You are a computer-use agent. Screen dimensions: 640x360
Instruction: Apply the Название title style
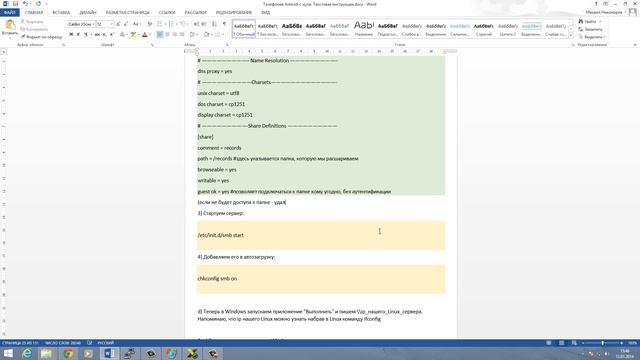click(364, 29)
